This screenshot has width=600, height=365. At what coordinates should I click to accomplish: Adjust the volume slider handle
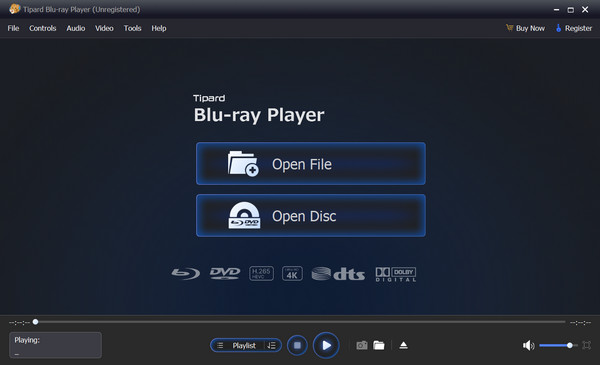point(570,345)
